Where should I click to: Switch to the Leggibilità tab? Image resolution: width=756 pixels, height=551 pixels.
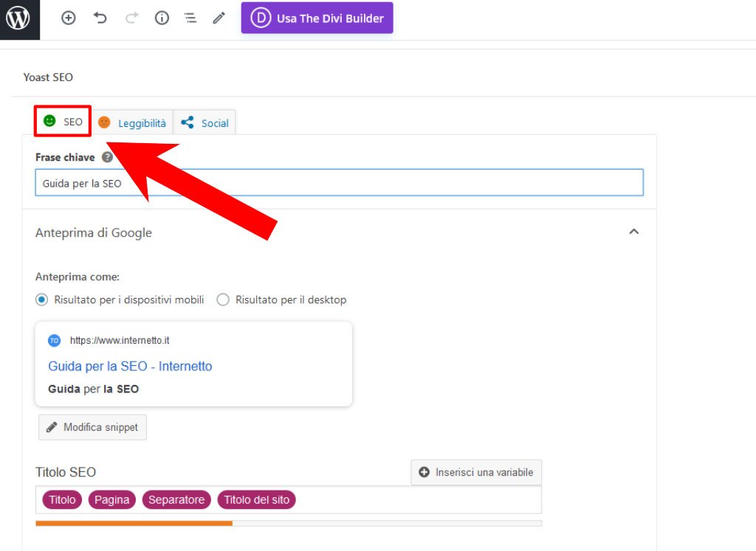pyautogui.click(x=132, y=123)
